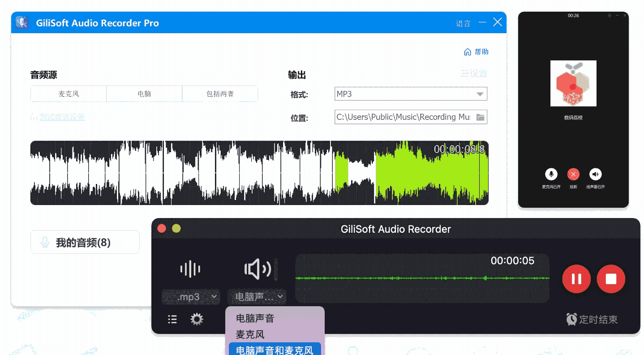Open the recordings list icon in GiliSoft Audio Recorder
Screen dimensions: 644x355
point(172,319)
